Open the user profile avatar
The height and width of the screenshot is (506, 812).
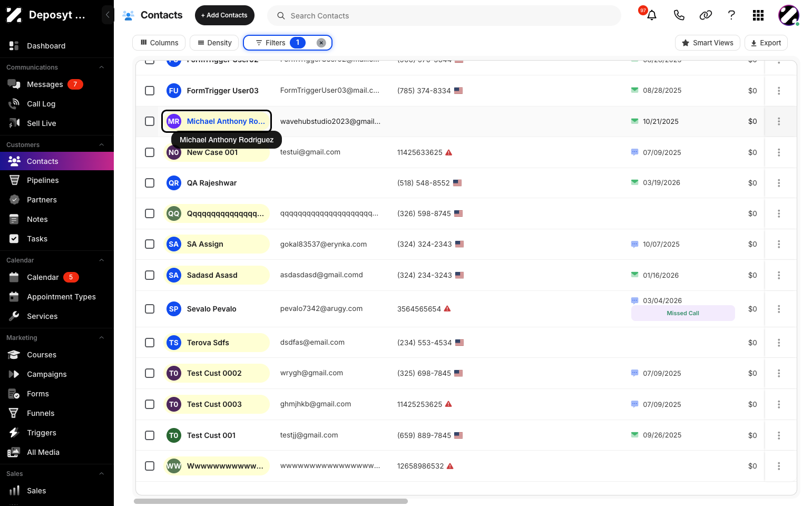coord(789,15)
